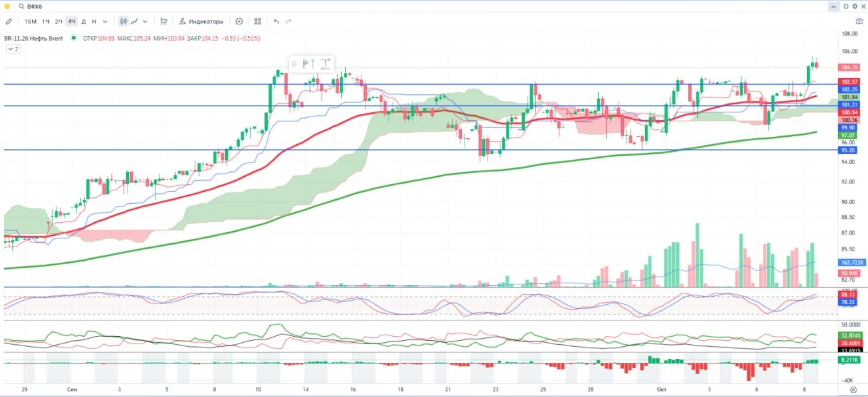
Task: Click the green 32.8745 indicator label
Action: [x=850, y=335]
